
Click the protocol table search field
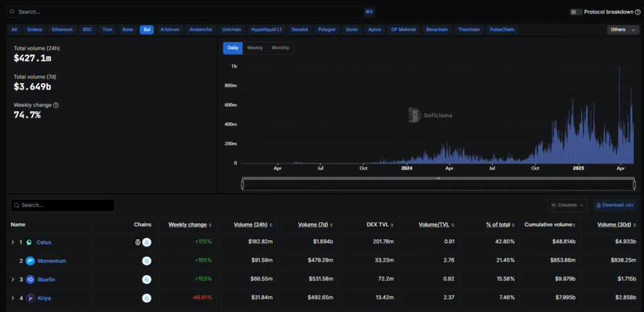click(x=63, y=205)
